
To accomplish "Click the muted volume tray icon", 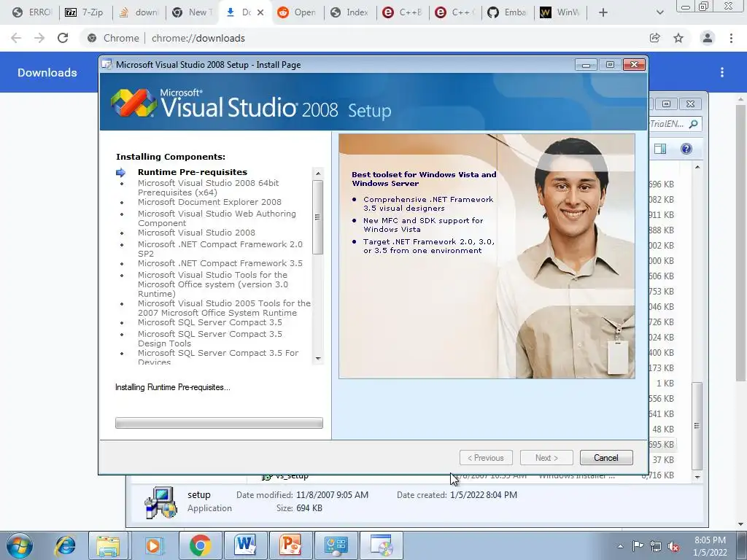I will 673,547.
